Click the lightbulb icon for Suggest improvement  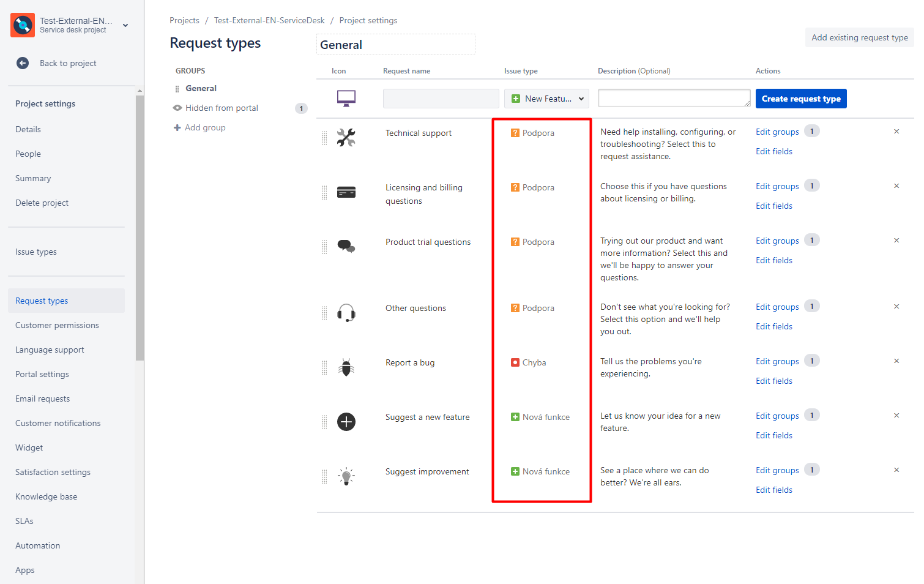click(346, 476)
